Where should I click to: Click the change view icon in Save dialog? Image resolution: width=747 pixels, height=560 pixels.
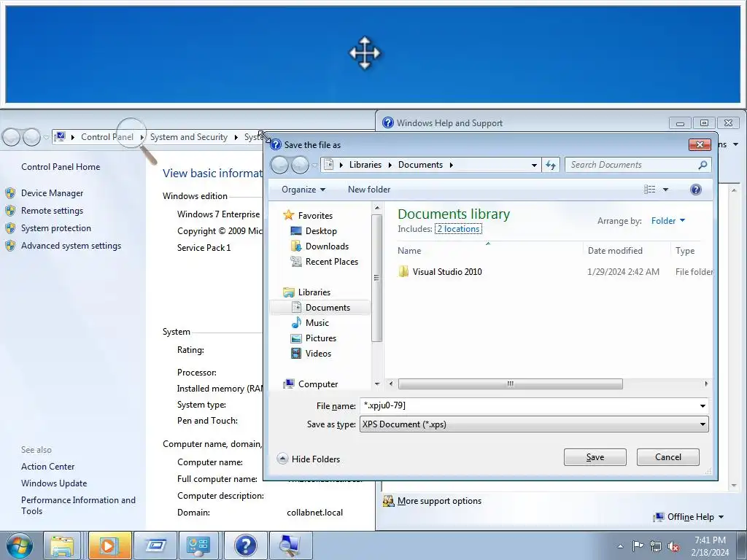(650, 190)
